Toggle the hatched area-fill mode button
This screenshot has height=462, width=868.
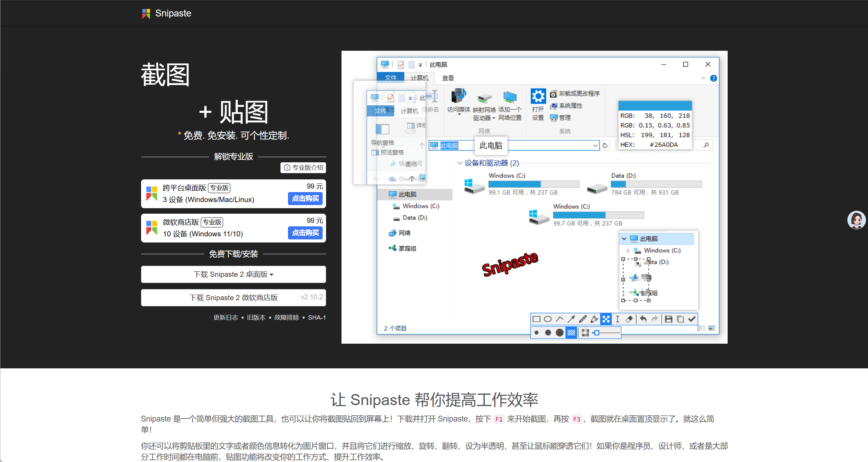571,333
